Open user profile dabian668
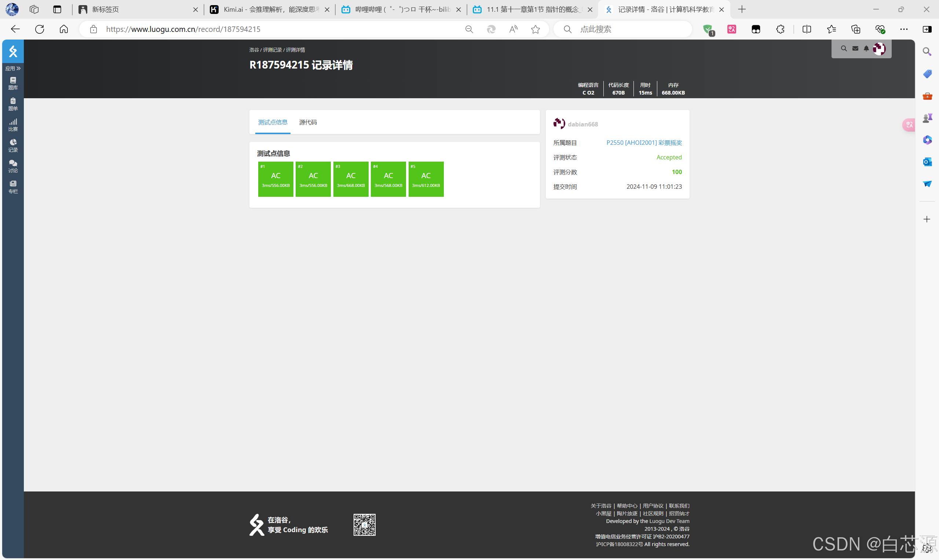Viewport: 939px width, 560px height. [x=582, y=124]
